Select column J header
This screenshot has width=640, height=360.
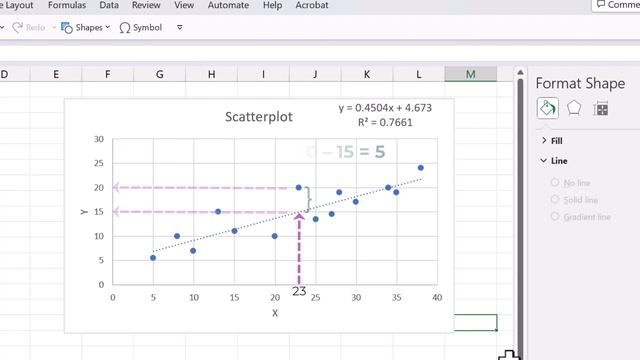pos(315,74)
